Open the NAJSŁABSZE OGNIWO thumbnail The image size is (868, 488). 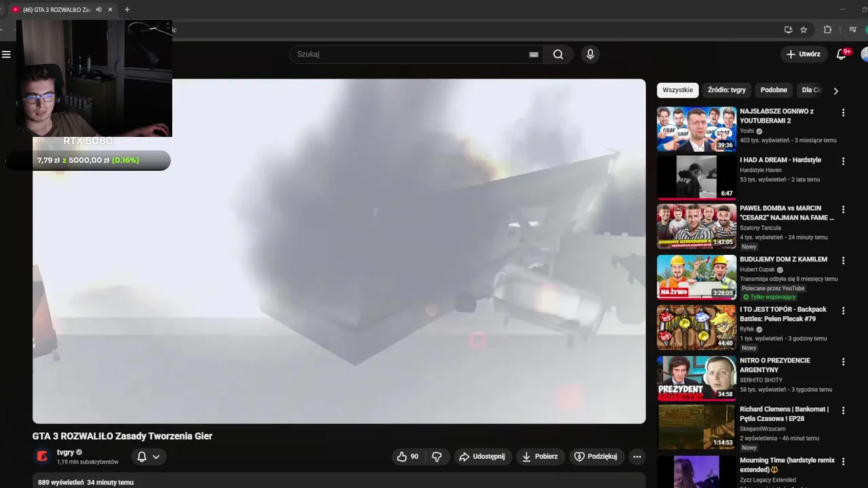click(696, 129)
